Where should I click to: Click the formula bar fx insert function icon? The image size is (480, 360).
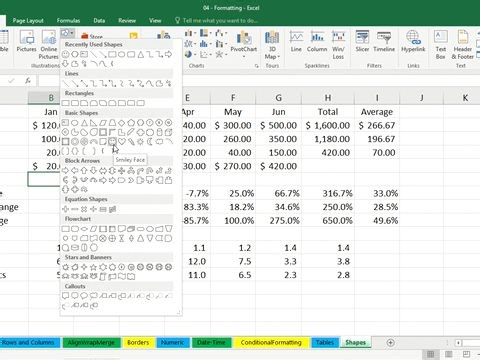[x=28, y=80]
